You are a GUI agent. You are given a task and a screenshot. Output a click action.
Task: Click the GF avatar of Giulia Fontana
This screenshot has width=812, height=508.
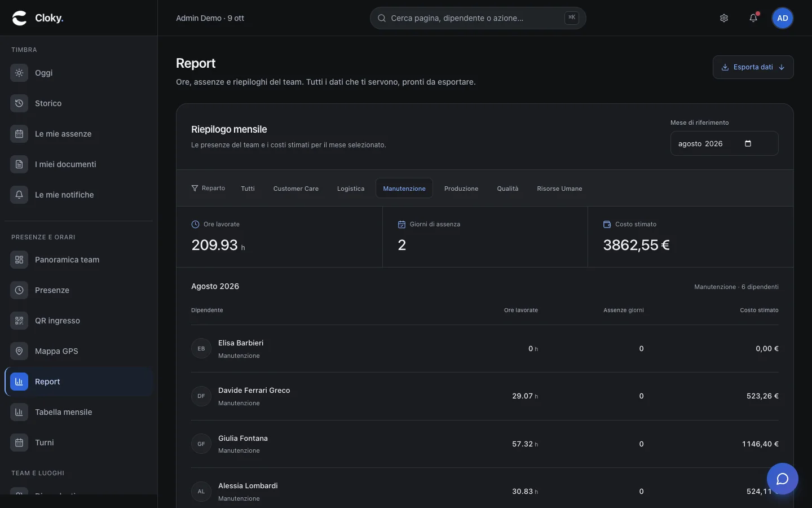[x=201, y=444]
